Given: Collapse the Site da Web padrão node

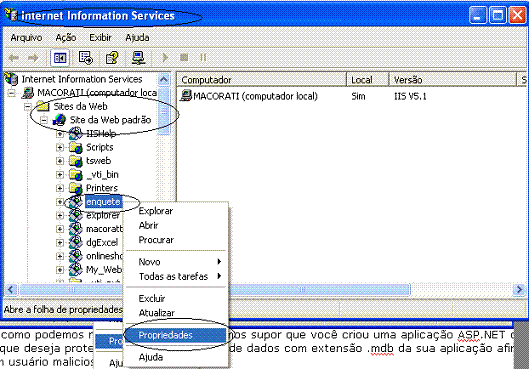Looking at the screenshot, I should 44,120.
